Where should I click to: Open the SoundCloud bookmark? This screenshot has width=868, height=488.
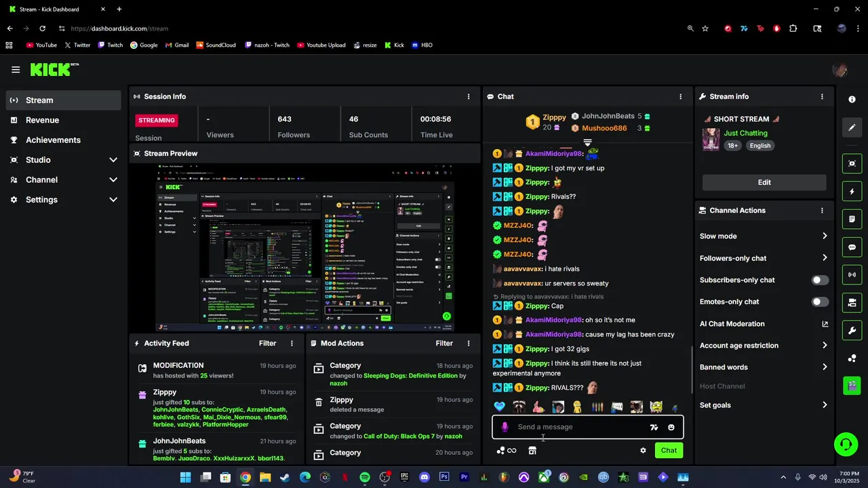pyautogui.click(x=216, y=45)
